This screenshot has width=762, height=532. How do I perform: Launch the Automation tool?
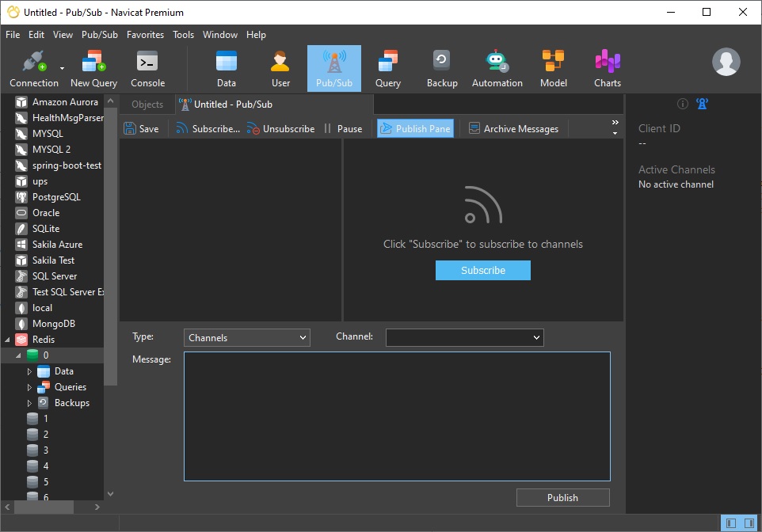tap(497, 69)
